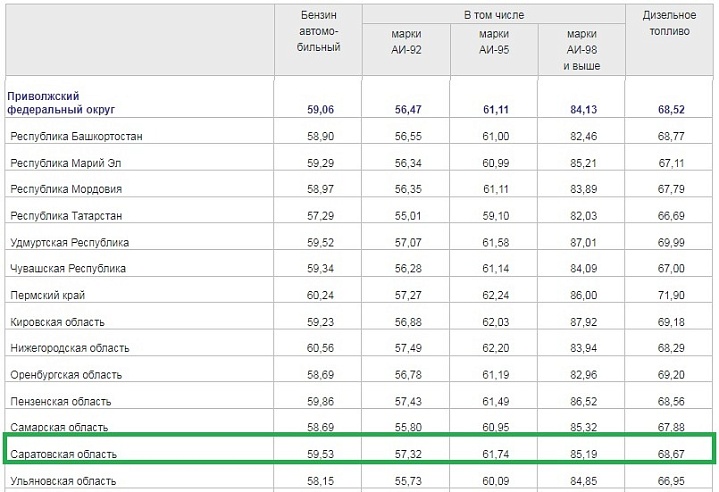This screenshot has width=719, height=492.
Task: Select Кировская область AI-98 value 87,92
Action: [x=581, y=322]
